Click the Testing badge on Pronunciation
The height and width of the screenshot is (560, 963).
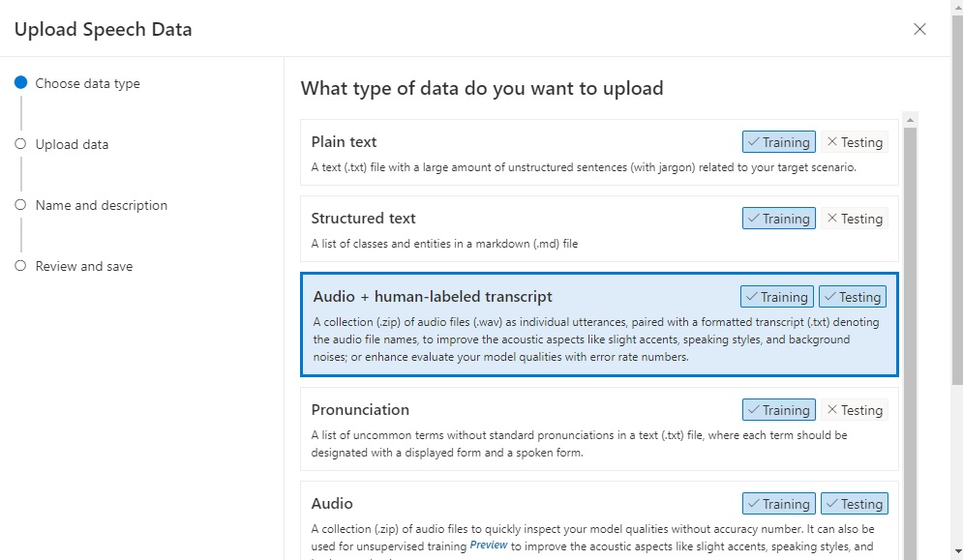pos(855,410)
